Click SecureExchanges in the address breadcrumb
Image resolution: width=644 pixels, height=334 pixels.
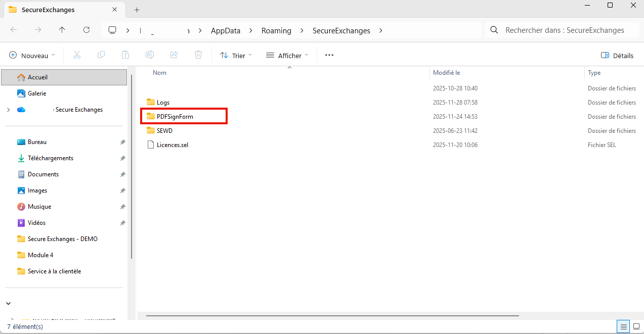click(x=341, y=30)
